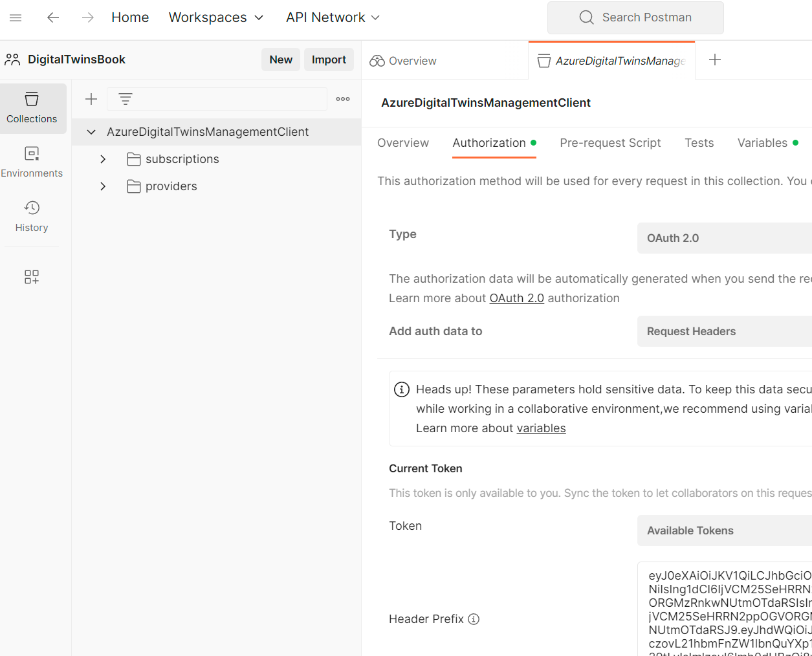Click the AzureDigitalTwinsManagementClient collection title
The height and width of the screenshot is (656, 812).
486,103
